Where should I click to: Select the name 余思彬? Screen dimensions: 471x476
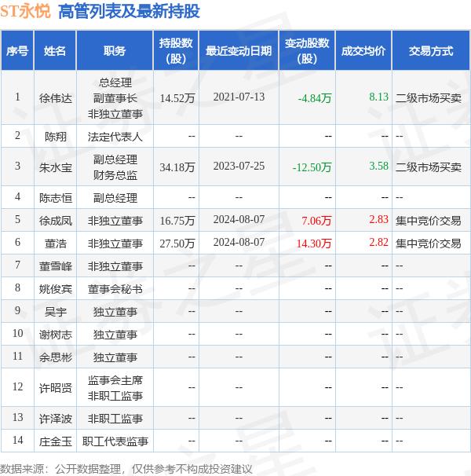[56, 357]
